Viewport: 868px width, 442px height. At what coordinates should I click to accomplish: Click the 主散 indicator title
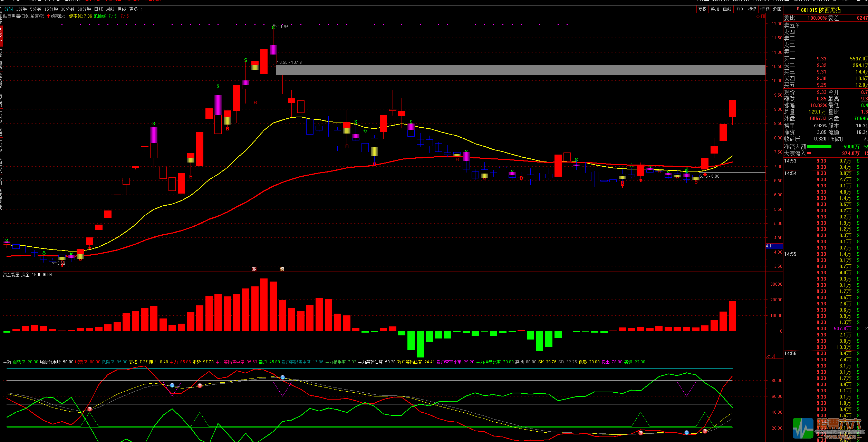[7, 362]
